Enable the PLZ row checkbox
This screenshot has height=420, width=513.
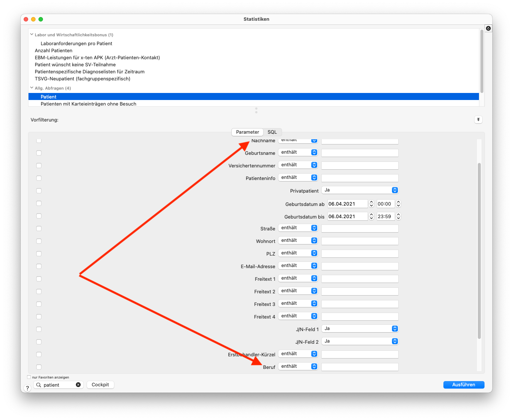point(39,254)
